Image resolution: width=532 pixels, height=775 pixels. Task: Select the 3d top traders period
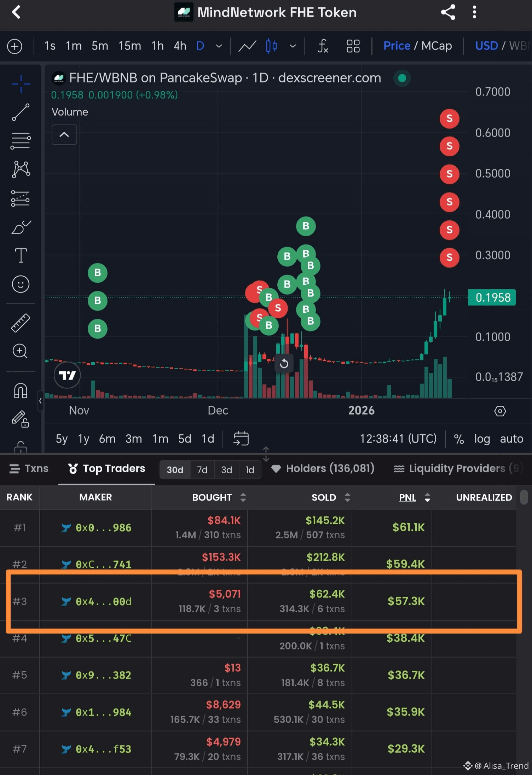[x=227, y=470]
